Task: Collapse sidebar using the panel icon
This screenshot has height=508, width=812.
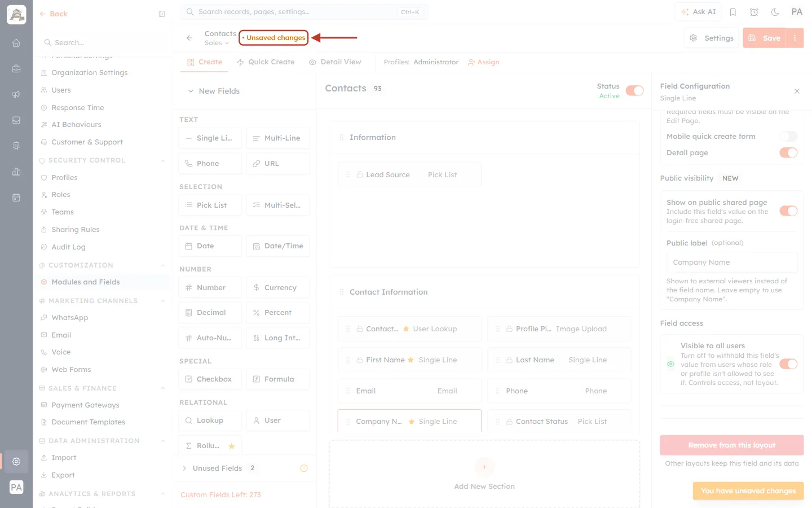Action: (162, 14)
